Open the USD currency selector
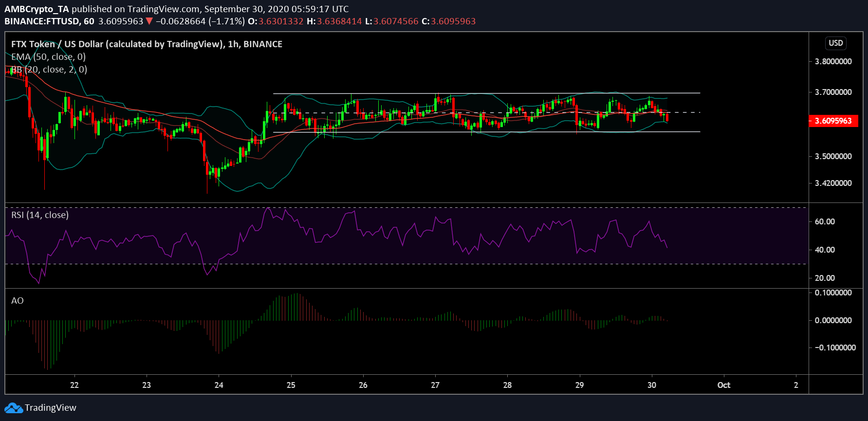Image resolution: width=868 pixels, height=421 pixels. (x=835, y=43)
